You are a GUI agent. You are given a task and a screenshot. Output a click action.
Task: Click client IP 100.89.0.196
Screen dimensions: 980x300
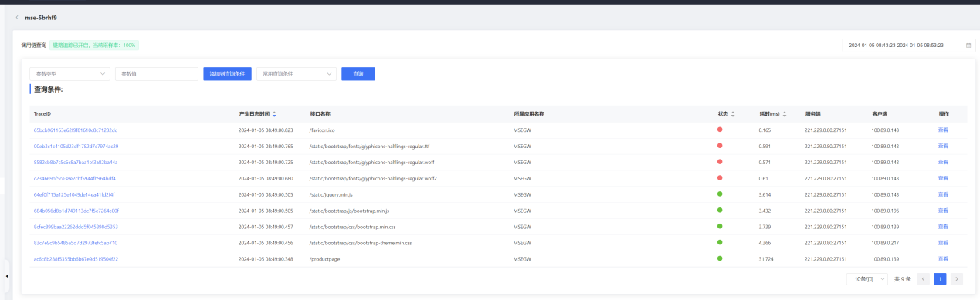tap(885, 211)
